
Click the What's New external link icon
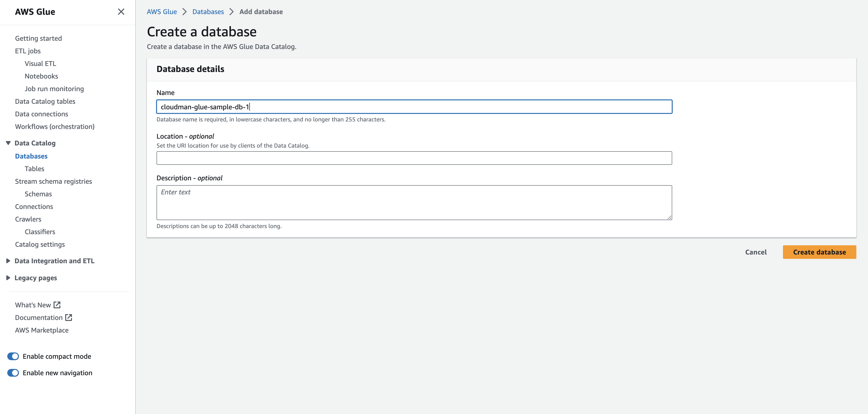(x=57, y=305)
